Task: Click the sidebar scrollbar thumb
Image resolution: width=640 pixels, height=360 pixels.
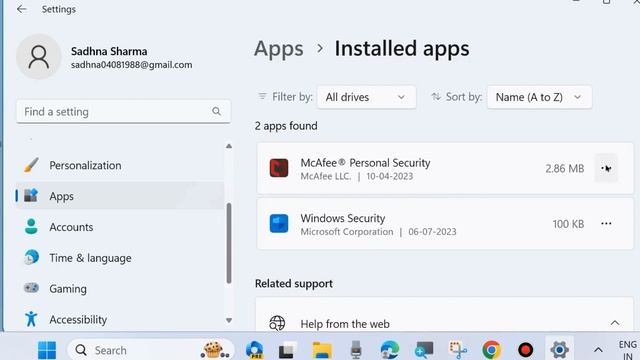Action: coord(229,243)
